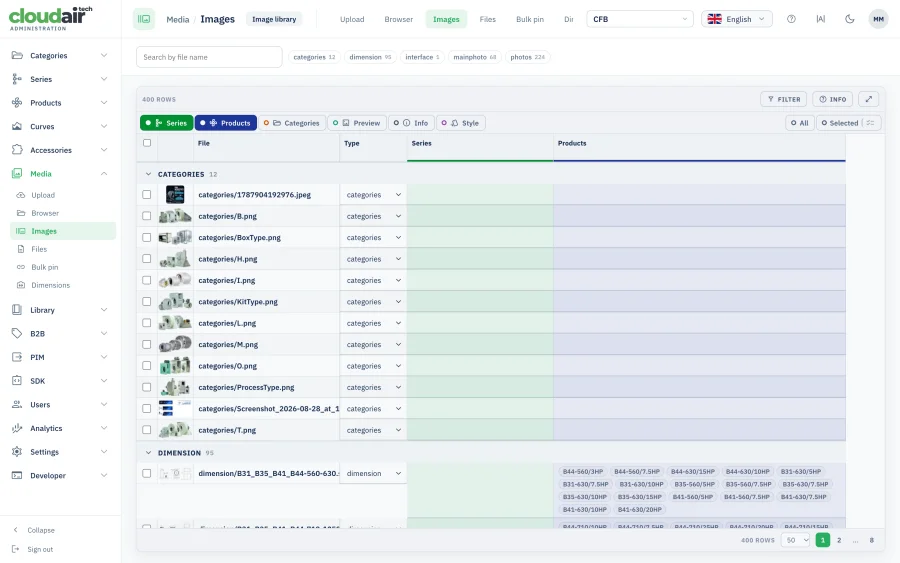Open the Categories sidebar icon
The image size is (900, 563).
click(x=17, y=56)
